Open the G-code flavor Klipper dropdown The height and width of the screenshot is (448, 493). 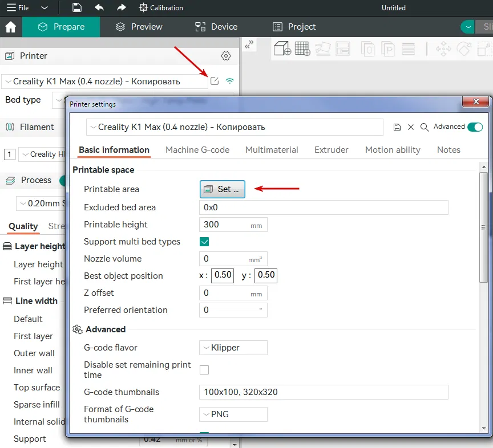pos(233,348)
